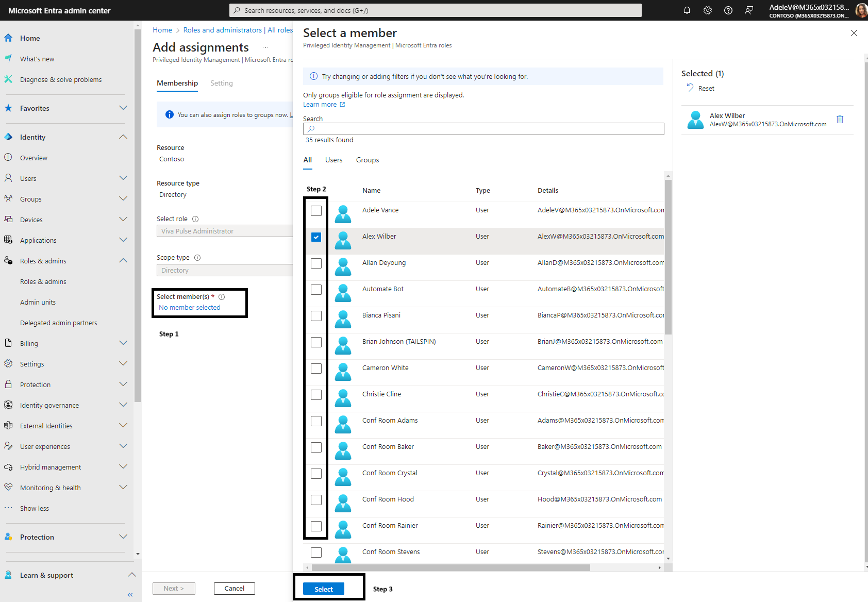Open the Learn more link

tap(321, 104)
